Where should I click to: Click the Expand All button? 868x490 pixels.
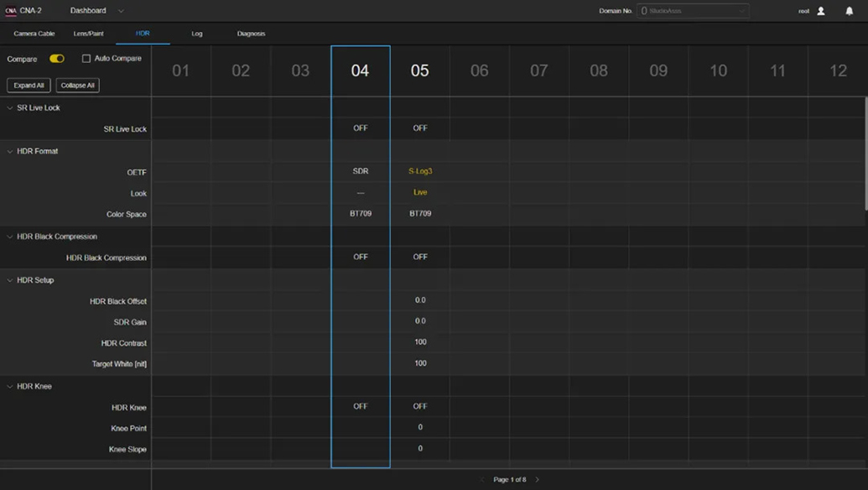coord(29,86)
